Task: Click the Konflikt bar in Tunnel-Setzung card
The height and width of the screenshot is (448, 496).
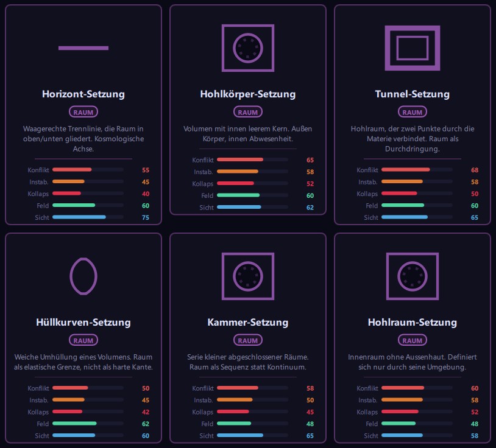Action: 417,170
